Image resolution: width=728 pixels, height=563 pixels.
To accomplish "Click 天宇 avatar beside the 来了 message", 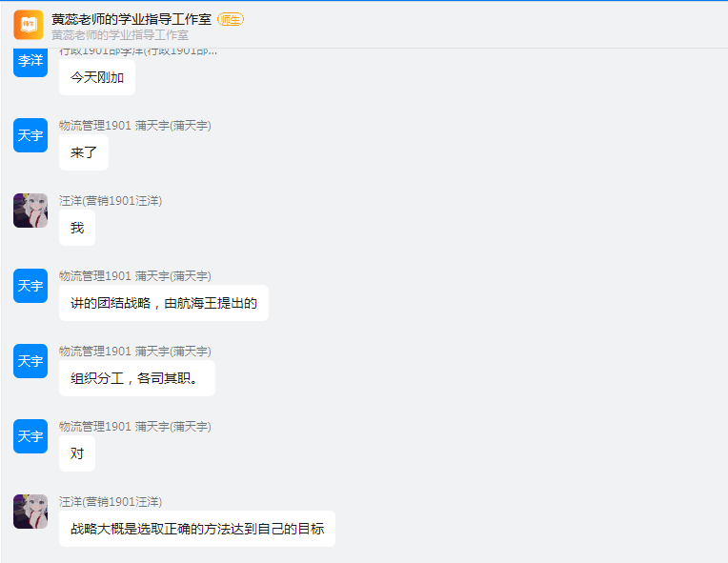I will click(30, 135).
